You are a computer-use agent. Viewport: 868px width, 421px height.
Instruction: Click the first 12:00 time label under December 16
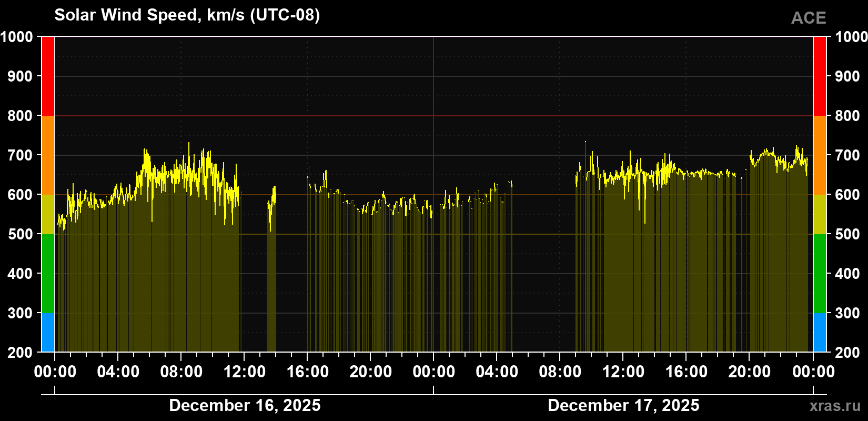point(245,372)
